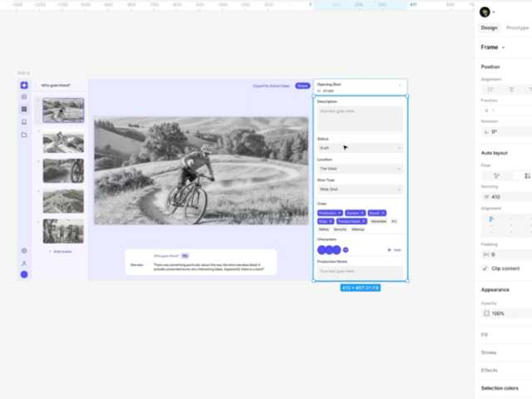Expand the Shot Type dropdown

[361, 190]
